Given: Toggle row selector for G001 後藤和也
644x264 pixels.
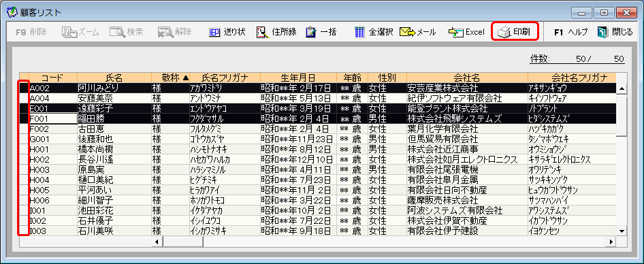Looking at the screenshot, I should (24, 139).
